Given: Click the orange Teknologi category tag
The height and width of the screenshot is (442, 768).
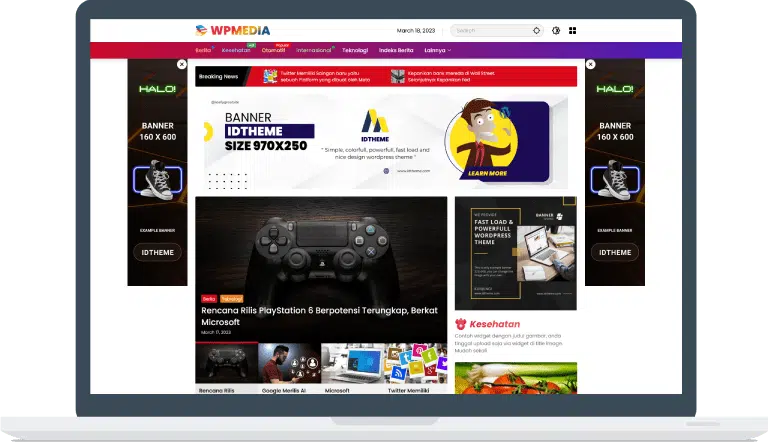Looking at the screenshot, I should tap(231, 298).
